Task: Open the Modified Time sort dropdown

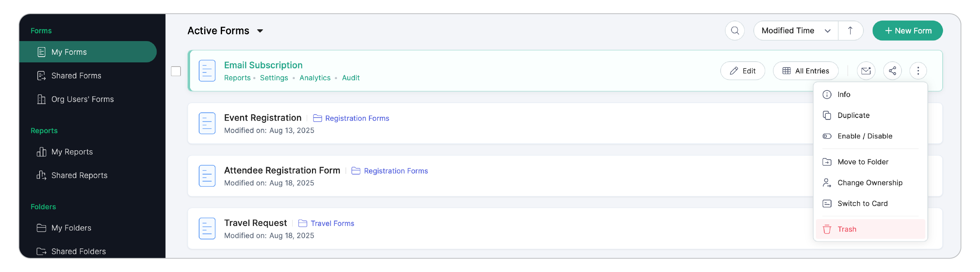Action: click(x=795, y=31)
